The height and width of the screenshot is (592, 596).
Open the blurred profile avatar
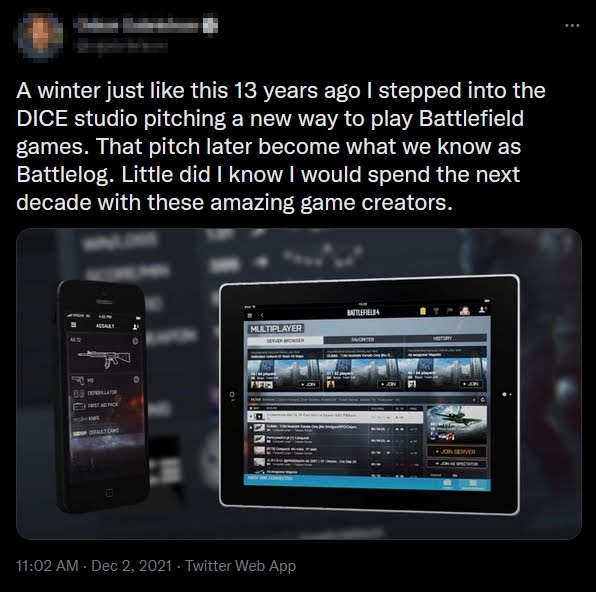pos(40,35)
